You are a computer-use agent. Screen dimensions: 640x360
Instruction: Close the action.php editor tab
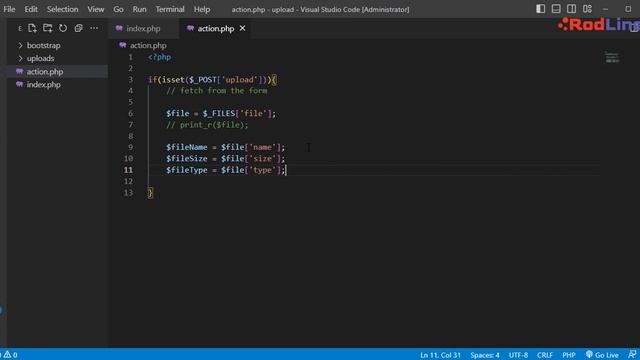point(242,28)
